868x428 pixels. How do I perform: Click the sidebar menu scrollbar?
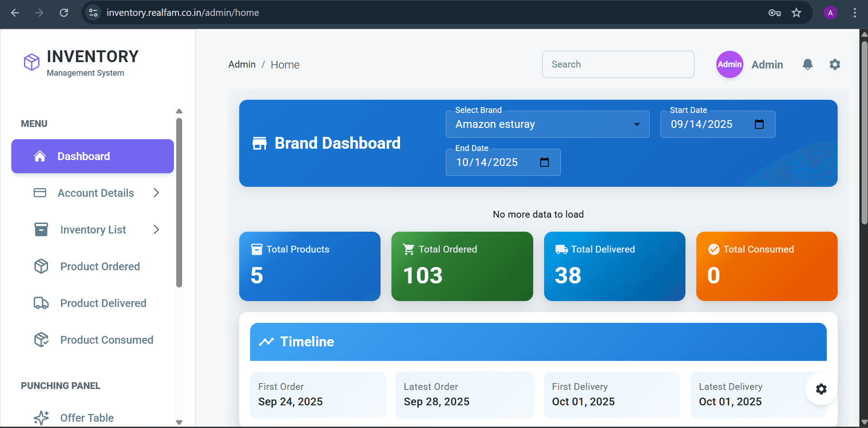click(179, 202)
